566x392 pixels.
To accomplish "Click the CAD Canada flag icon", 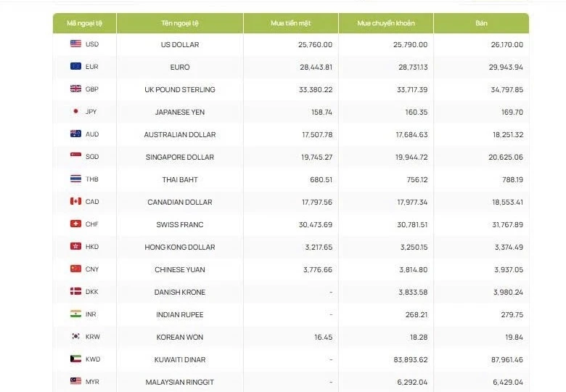I will coord(75,201).
